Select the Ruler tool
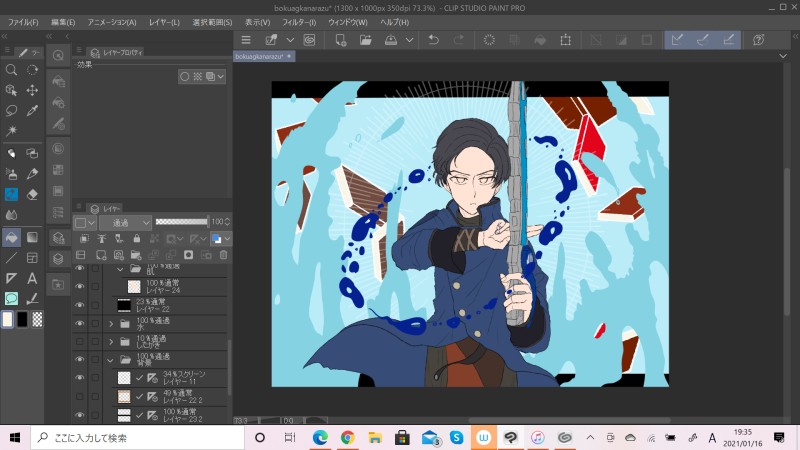The height and width of the screenshot is (450, 800). point(11,278)
